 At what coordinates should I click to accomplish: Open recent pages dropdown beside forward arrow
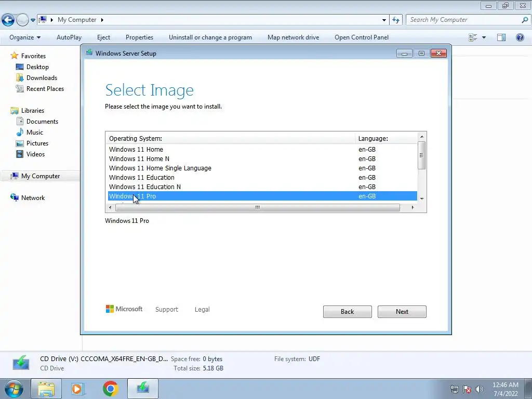pos(33,20)
